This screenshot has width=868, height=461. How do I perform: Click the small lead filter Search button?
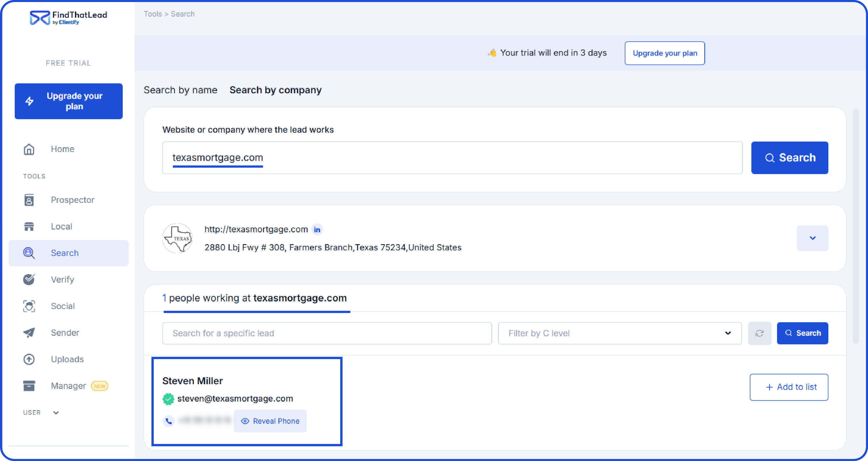coord(802,333)
